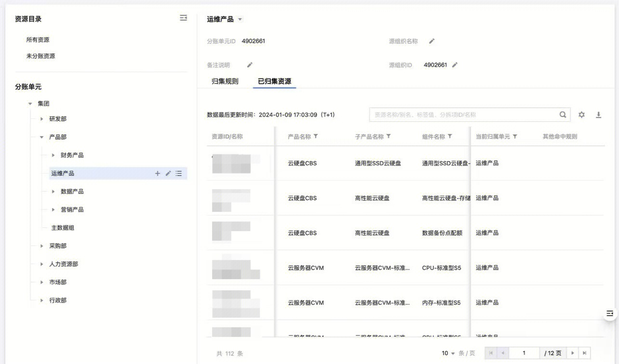Open the floating side menu button
This screenshot has height=364, width=619.
click(610, 313)
